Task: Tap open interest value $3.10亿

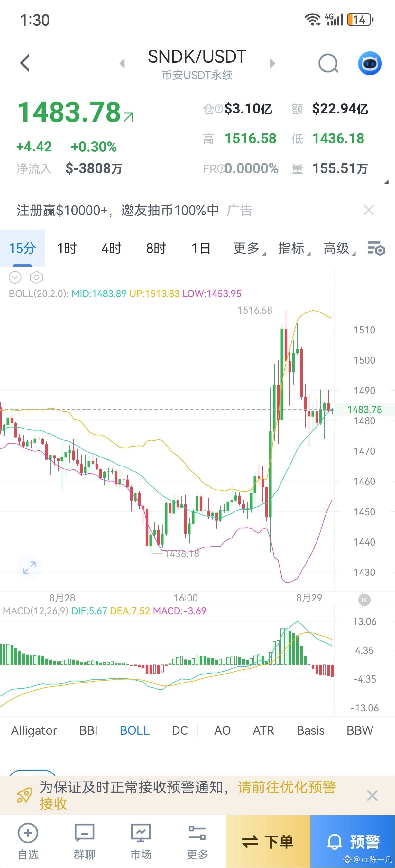Action: pos(248,109)
